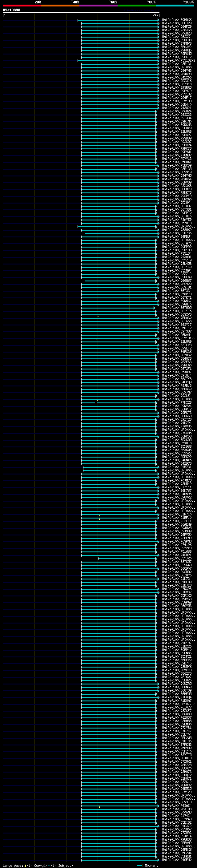Open hit UniRef100_Q5YJR0
This screenshot has height=868, width=197.
(x=176, y=559)
